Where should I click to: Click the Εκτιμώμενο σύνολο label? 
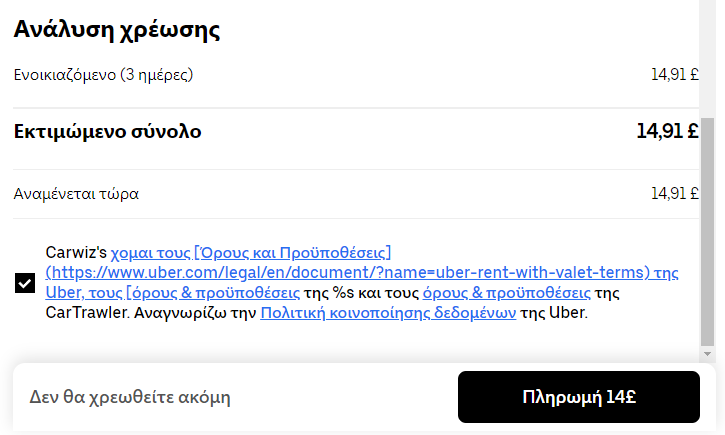107,132
